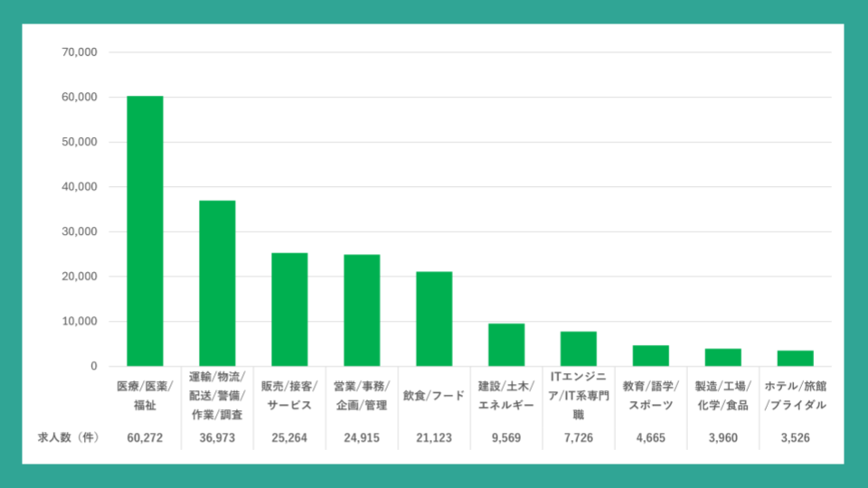Select the 建設/土木/エネルギー bar

[x=506, y=344]
